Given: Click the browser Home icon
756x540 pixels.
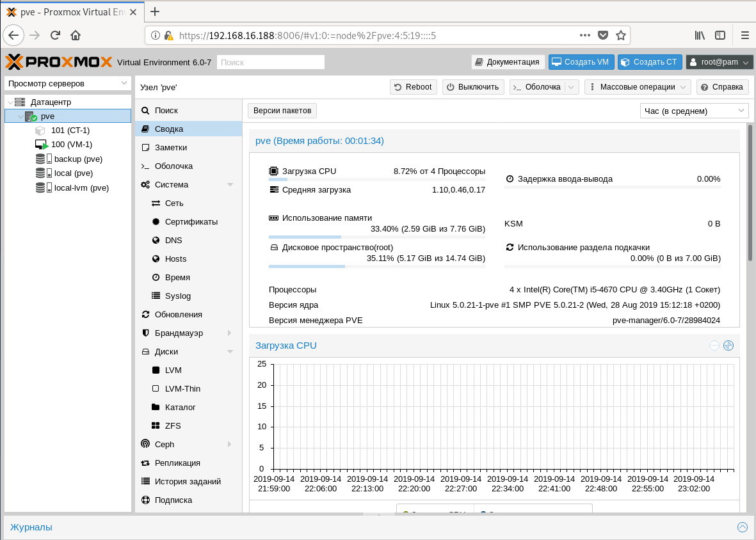Looking at the screenshot, I should (x=76, y=35).
